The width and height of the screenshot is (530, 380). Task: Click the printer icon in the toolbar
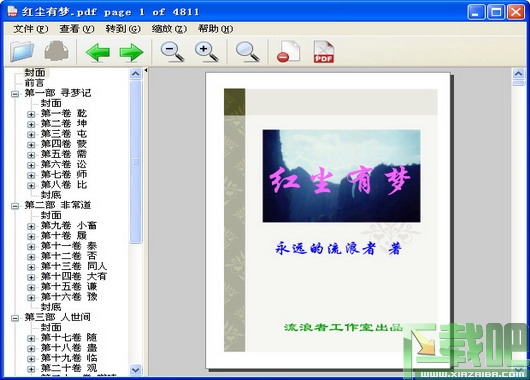point(57,51)
